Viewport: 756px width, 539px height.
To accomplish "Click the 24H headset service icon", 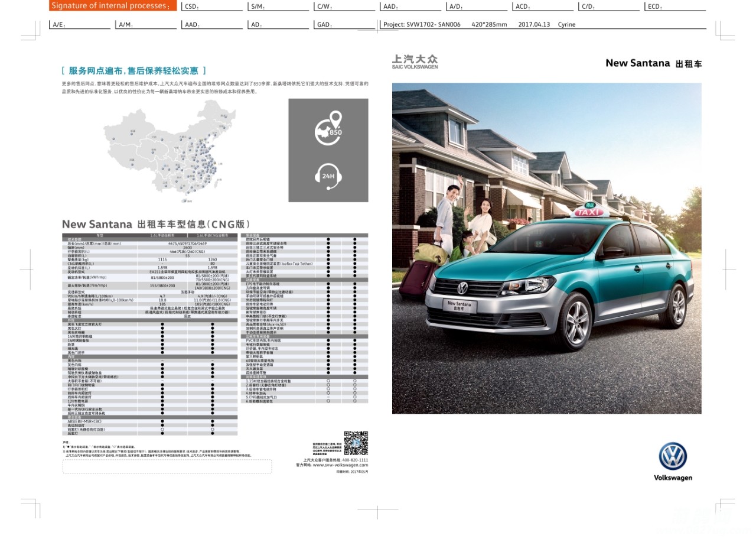I will click(x=328, y=176).
